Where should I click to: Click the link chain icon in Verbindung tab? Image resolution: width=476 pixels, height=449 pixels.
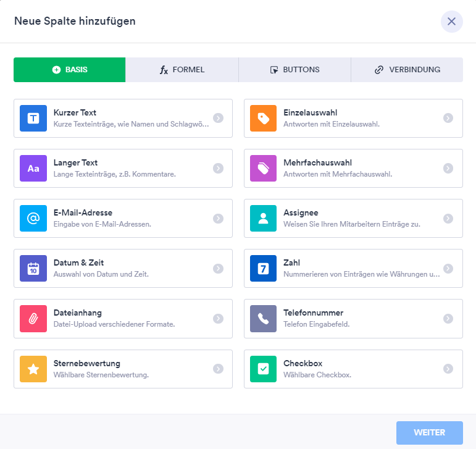379,70
